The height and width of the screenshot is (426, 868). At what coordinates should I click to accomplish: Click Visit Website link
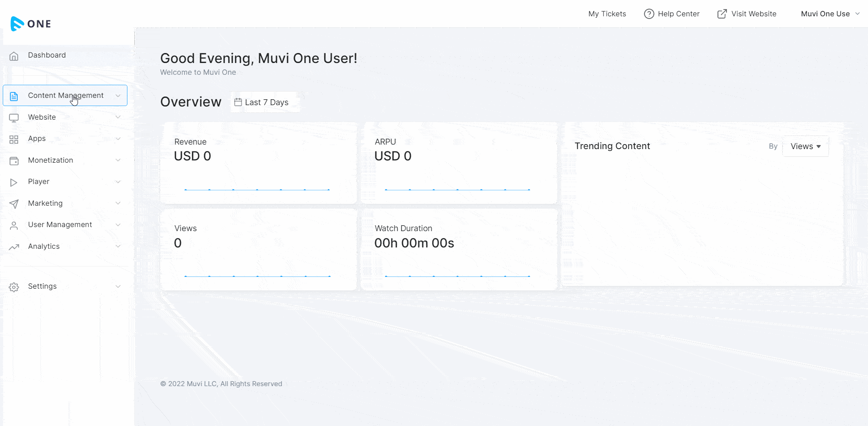(747, 14)
